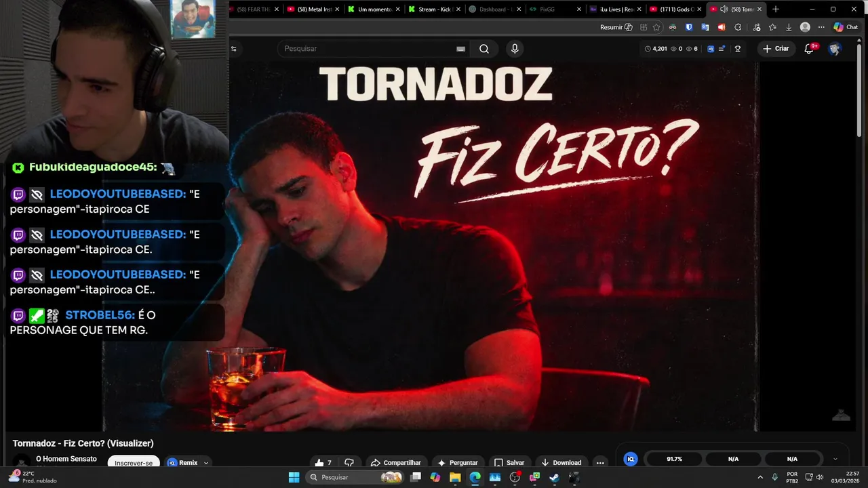868x488 pixels.
Task: Open the YouTube account avatar menu
Action: (x=835, y=49)
